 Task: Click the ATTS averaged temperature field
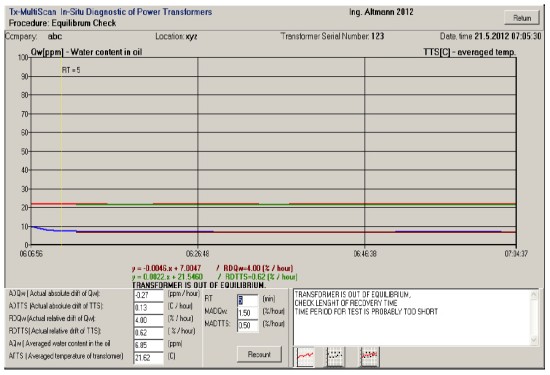tap(148, 357)
